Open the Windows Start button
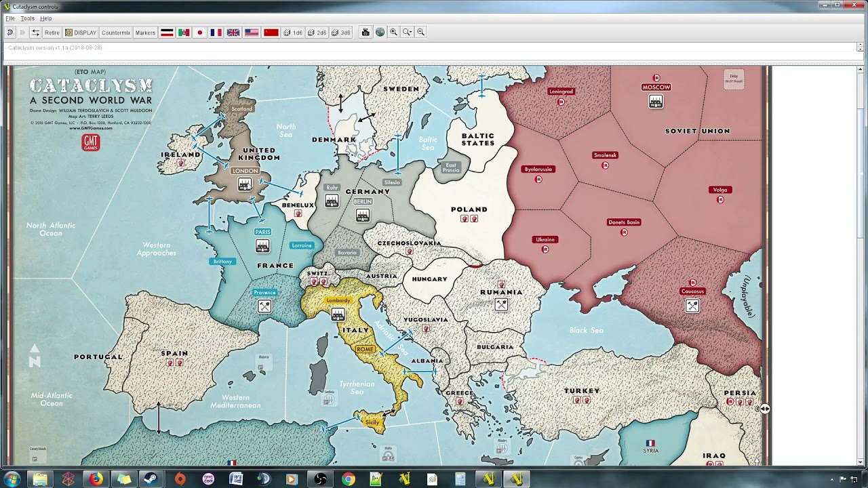 coord(12,479)
